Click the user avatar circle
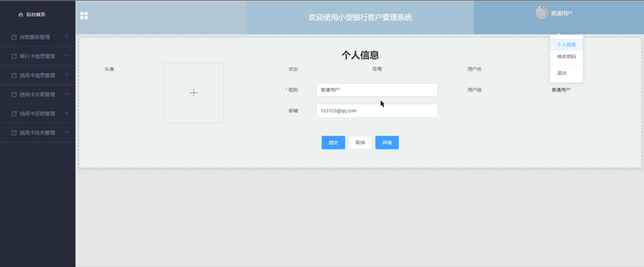Viewport: 644px width, 267px height. [542, 12]
